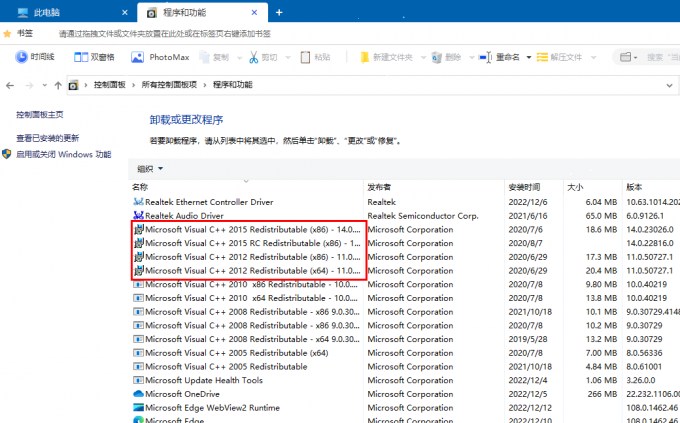Click the Microsoft OneDrive cloud icon

(x=138, y=394)
